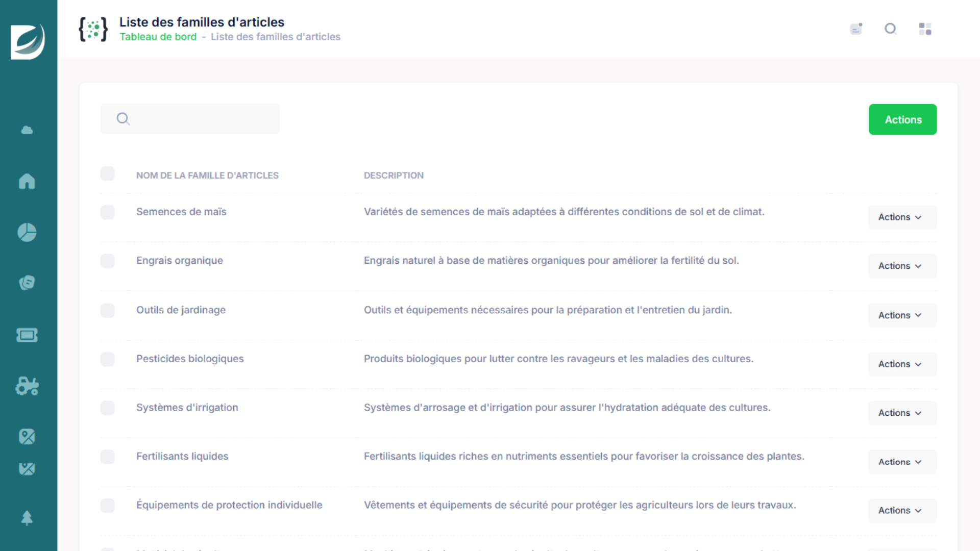The image size is (980, 551).
Task: Open the notifications icon in header
Action: tap(856, 29)
